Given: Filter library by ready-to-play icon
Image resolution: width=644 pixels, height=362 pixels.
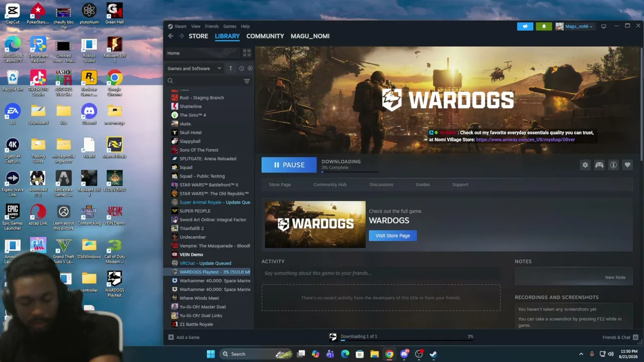Looking at the screenshot, I should (x=250, y=68).
